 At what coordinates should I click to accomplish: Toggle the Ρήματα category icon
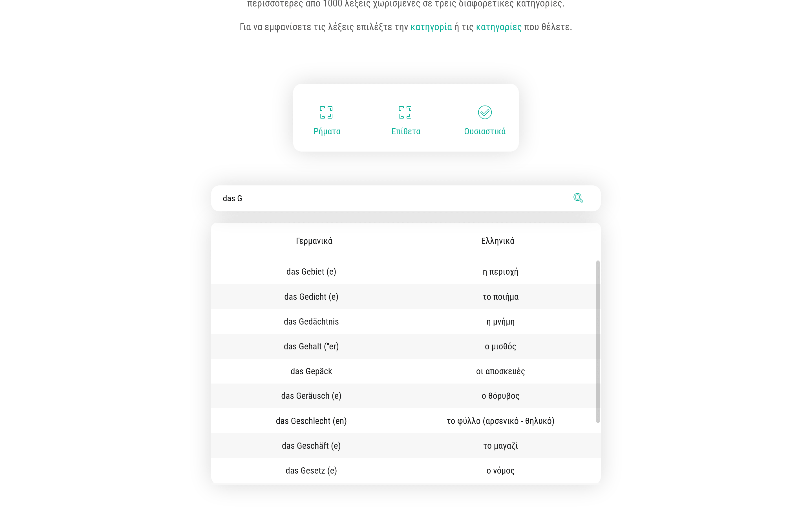[326, 112]
